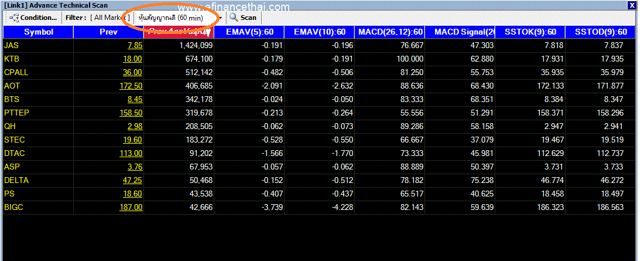Select the STEC symbol row
The image size is (644, 261).
[x=319, y=140]
